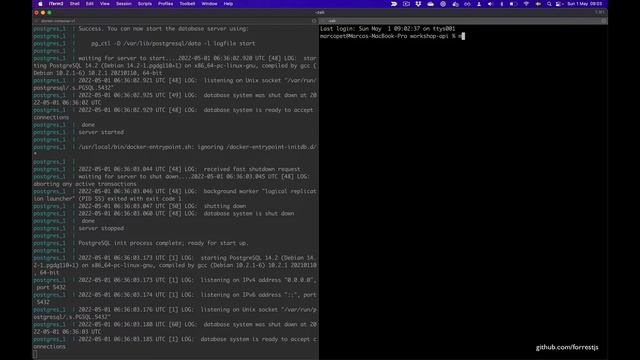Open the Shell menu
The width and height of the screenshot is (640, 360).
point(74,4)
